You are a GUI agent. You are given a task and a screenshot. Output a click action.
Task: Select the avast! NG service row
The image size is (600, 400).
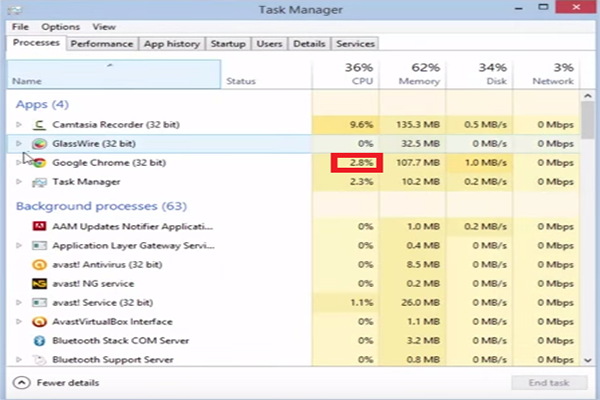click(x=293, y=284)
